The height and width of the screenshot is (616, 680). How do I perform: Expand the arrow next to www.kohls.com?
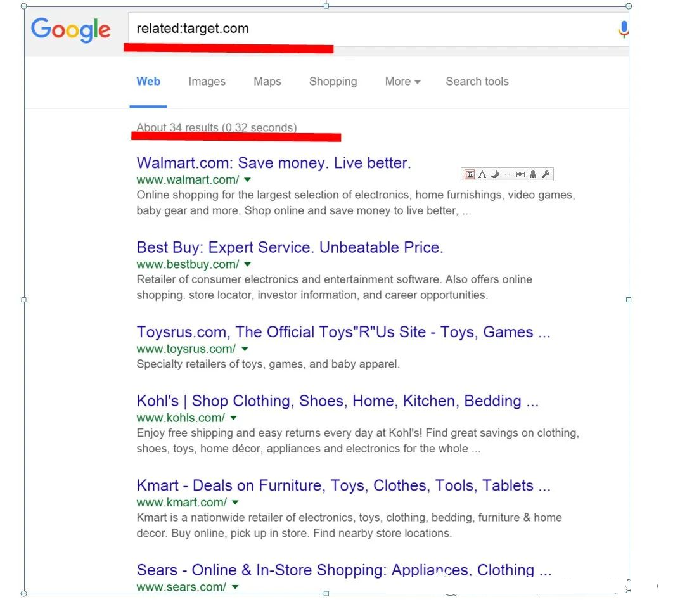point(233,418)
